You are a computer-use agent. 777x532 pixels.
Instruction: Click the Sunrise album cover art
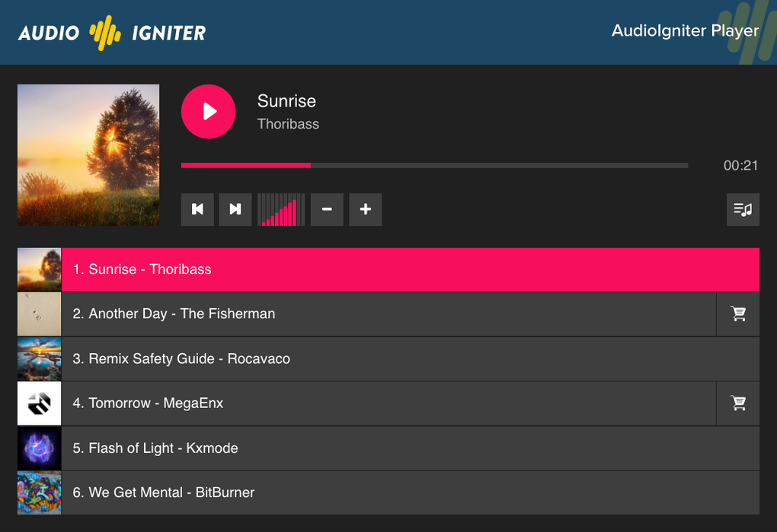point(88,155)
